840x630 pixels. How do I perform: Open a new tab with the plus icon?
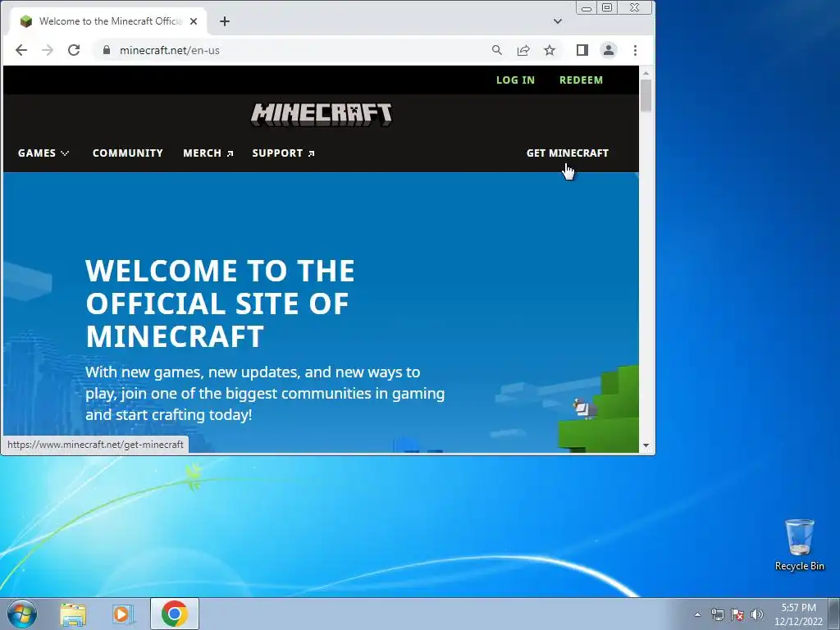pyautogui.click(x=225, y=21)
